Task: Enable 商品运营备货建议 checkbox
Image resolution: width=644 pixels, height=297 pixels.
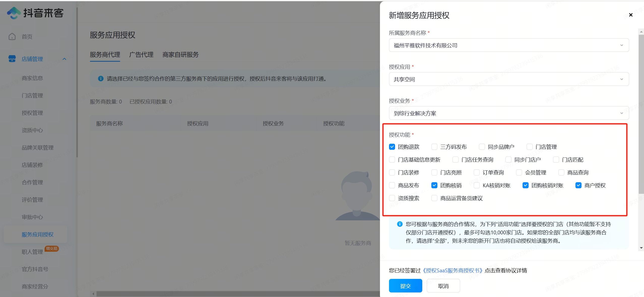Action: tap(434, 198)
